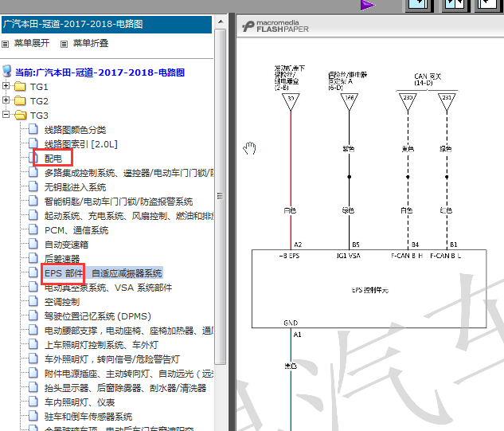Click the TG1 folder icon
The image size is (504, 431).
pos(20,86)
